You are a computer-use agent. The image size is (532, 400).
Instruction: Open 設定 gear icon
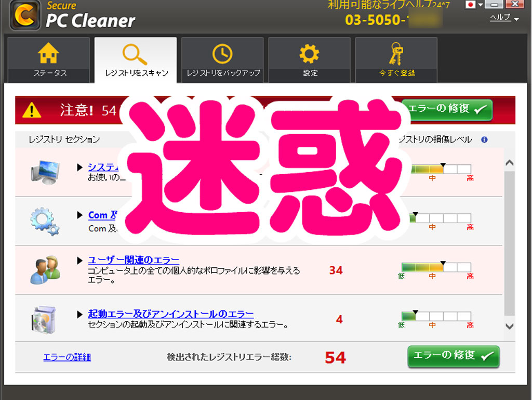[309, 54]
